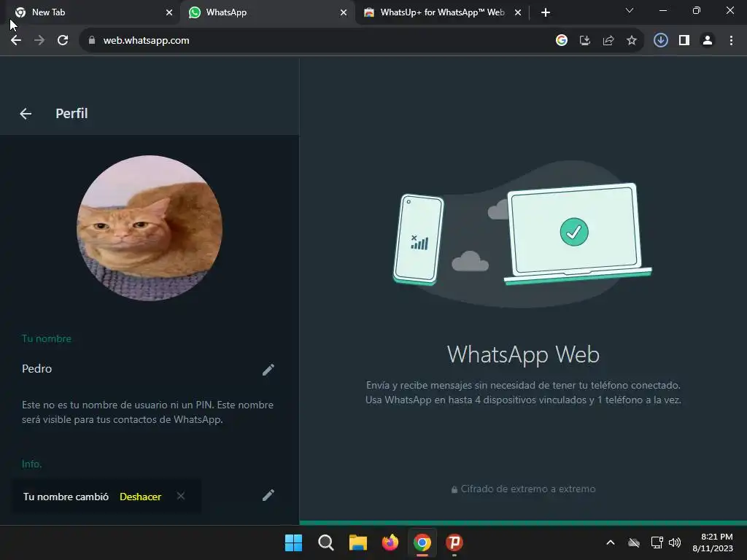Screen dimensions: 747x560
Task: Open network settings from the tray
Action: pos(657,542)
